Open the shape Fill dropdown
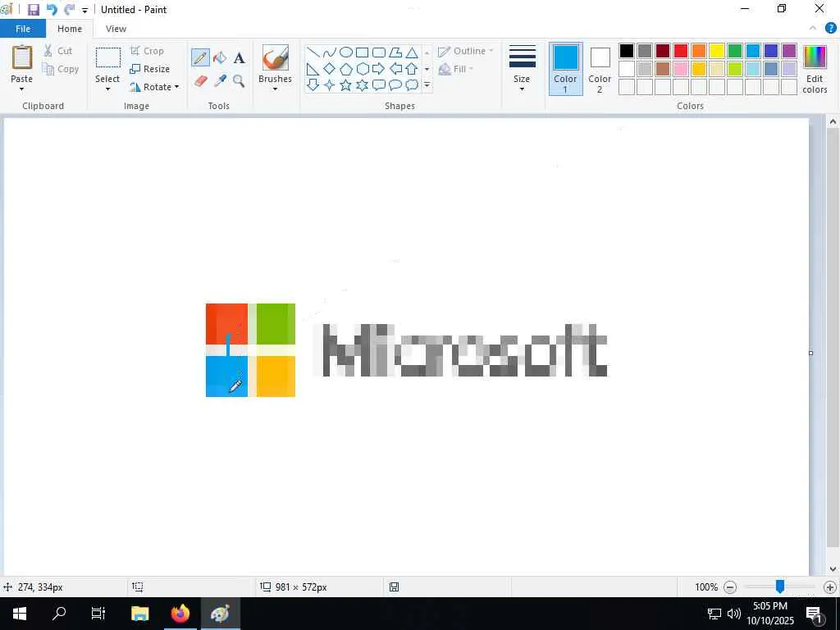This screenshot has width=840, height=630. point(456,69)
